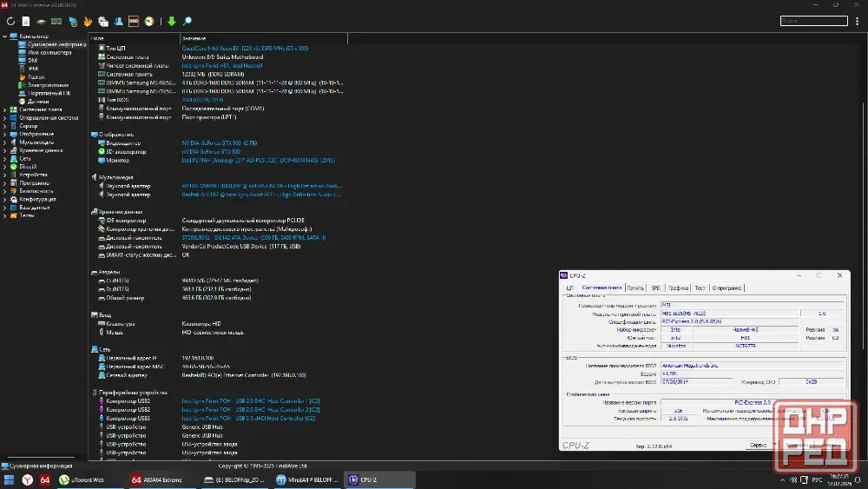Switch to О программе tab in CPU-Z
The height and width of the screenshot is (489, 868).
[x=727, y=288]
